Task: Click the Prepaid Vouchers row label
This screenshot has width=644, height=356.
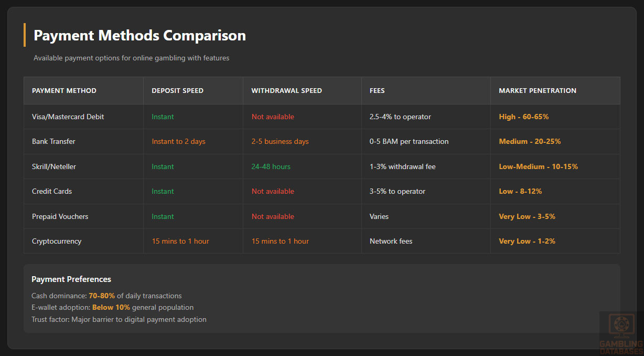Action: coord(60,216)
